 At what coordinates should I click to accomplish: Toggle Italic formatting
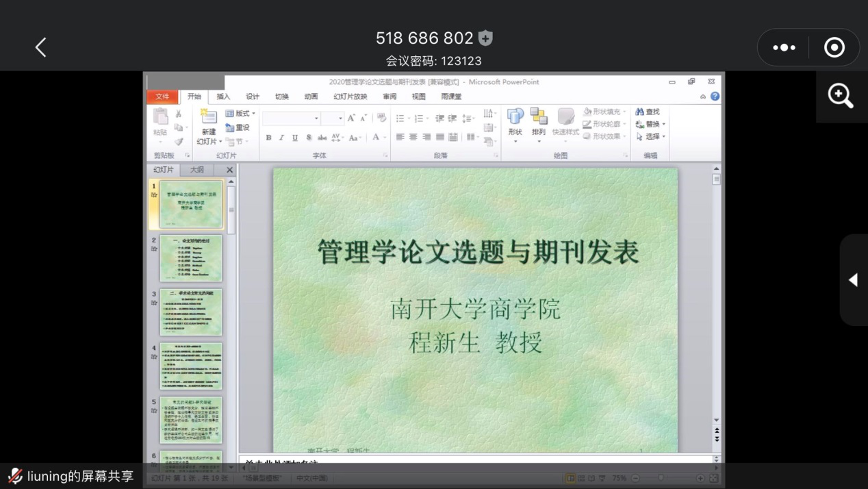tap(281, 138)
